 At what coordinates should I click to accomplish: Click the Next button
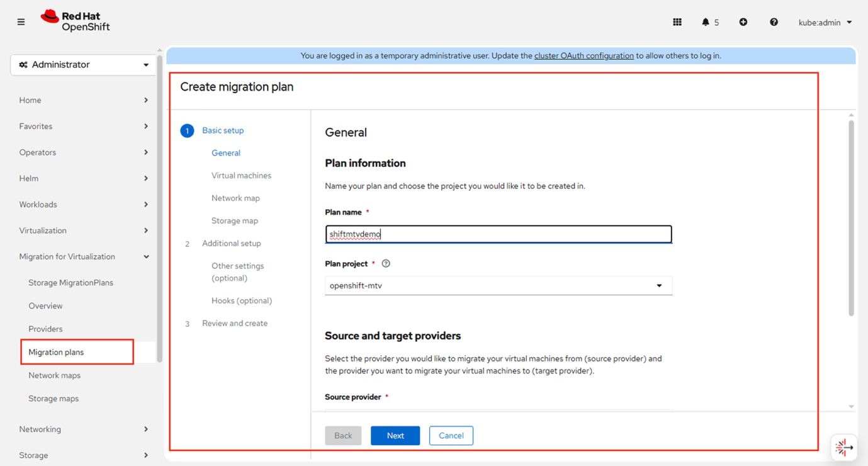coord(395,435)
